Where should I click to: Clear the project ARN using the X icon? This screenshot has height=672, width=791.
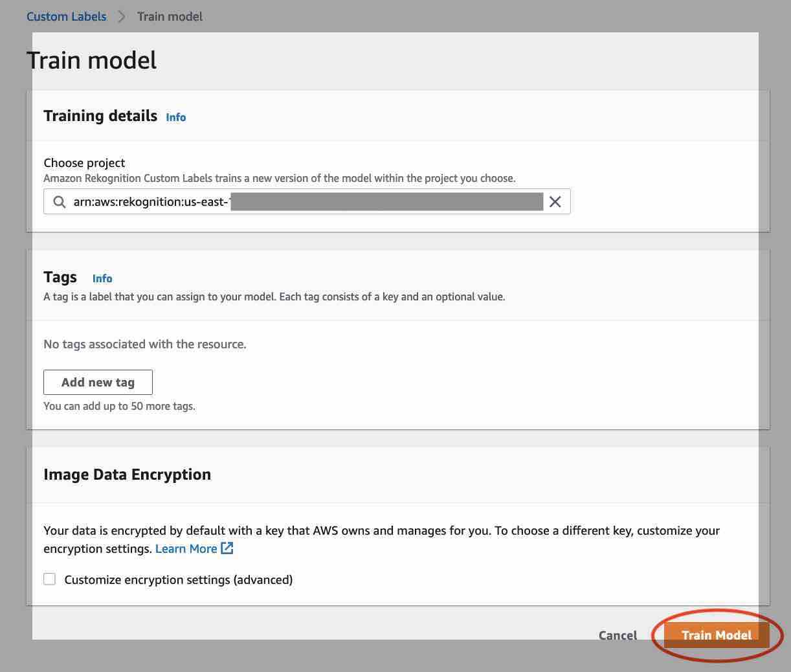[x=555, y=201]
